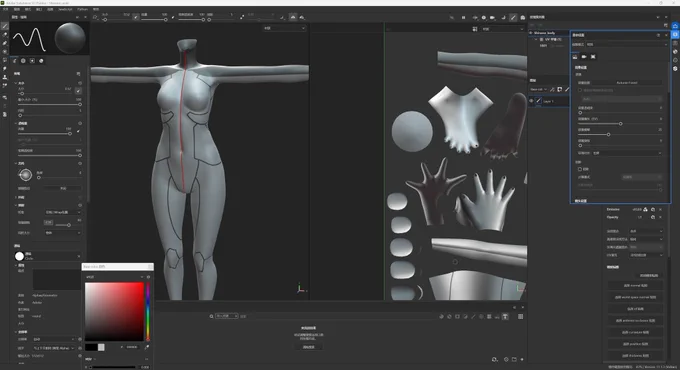Open the Python menu
This screenshot has width=680, height=370.
(82, 9)
